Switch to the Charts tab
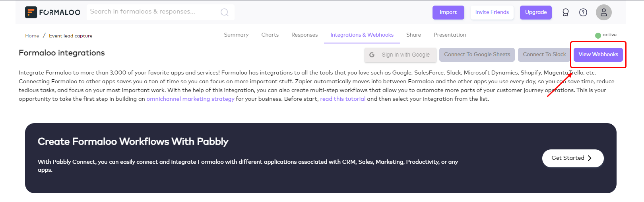 click(x=270, y=35)
